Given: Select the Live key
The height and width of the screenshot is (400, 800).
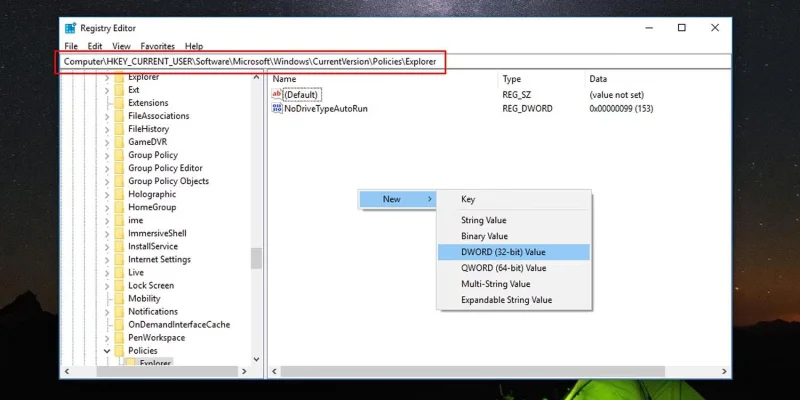Looking at the screenshot, I should coord(136,272).
